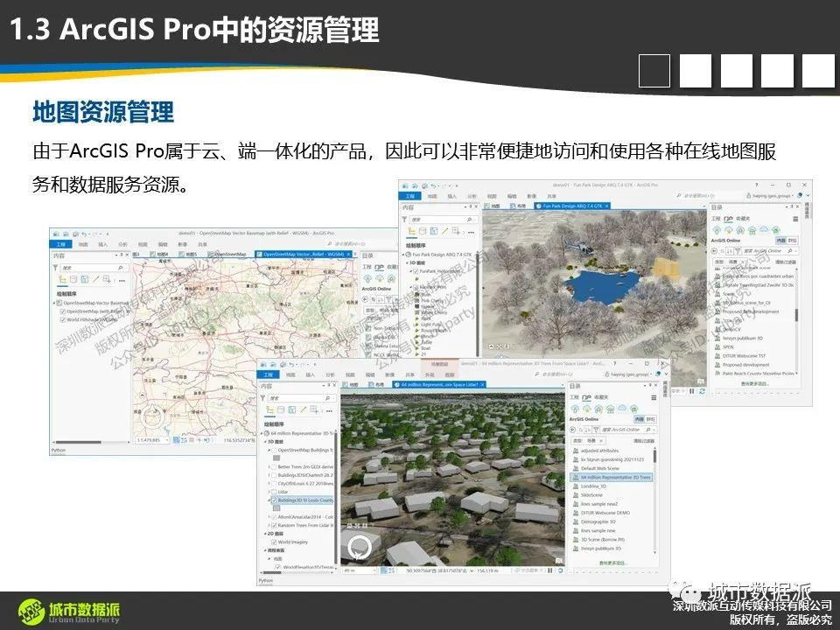
Task: Go back in the Catalog pane of trees window
Action: (x=572, y=430)
